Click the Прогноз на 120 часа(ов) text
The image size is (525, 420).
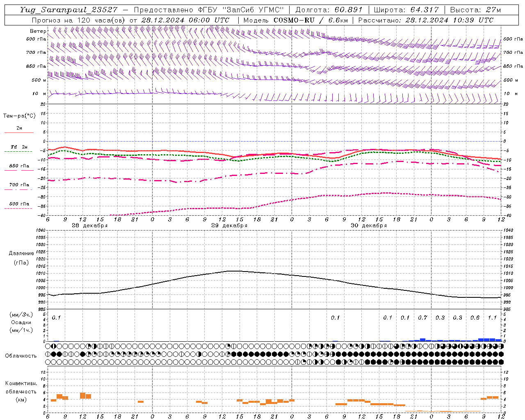pyautogui.click(x=78, y=20)
